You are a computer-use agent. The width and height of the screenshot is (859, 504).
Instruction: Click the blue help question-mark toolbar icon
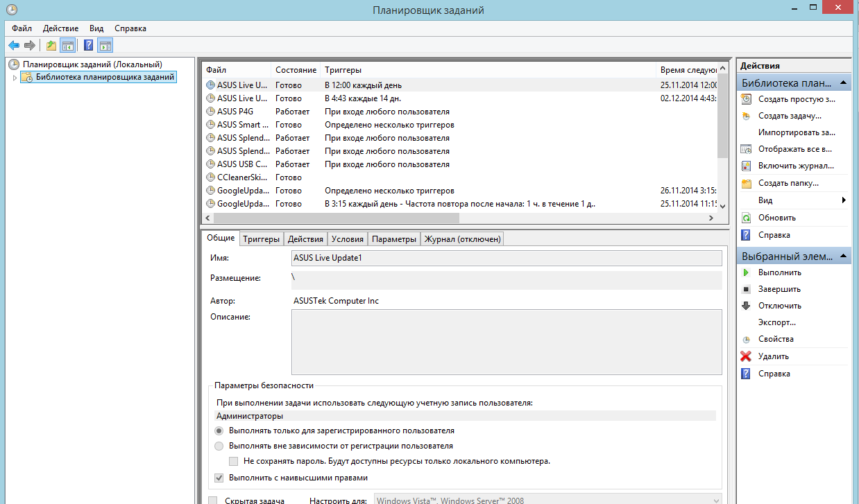[88, 46]
